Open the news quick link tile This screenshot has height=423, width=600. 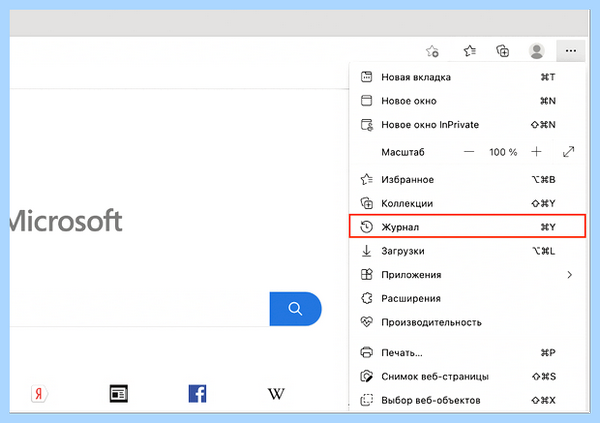click(118, 394)
